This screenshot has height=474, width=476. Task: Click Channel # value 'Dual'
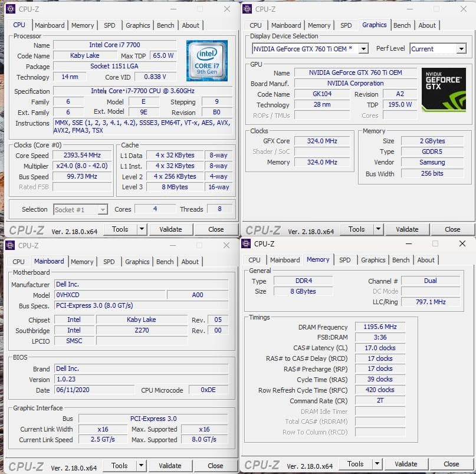pos(431,281)
